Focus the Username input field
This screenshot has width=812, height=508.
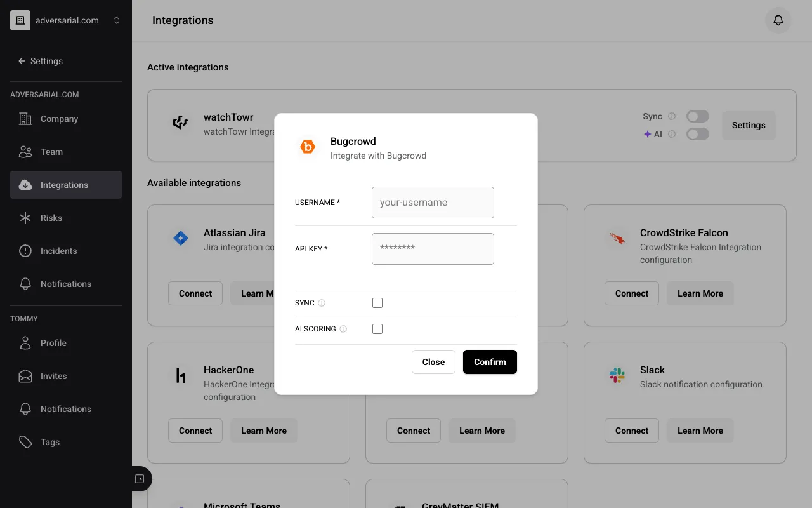[x=433, y=203]
